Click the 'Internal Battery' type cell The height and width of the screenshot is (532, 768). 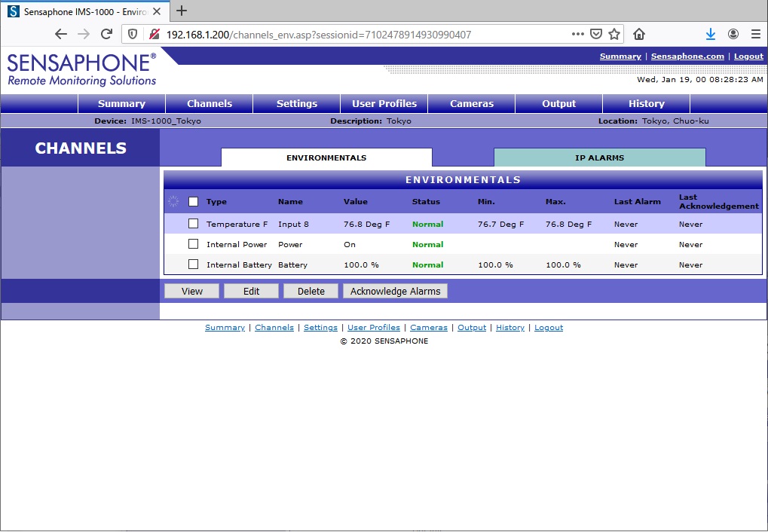[x=239, y=264]
